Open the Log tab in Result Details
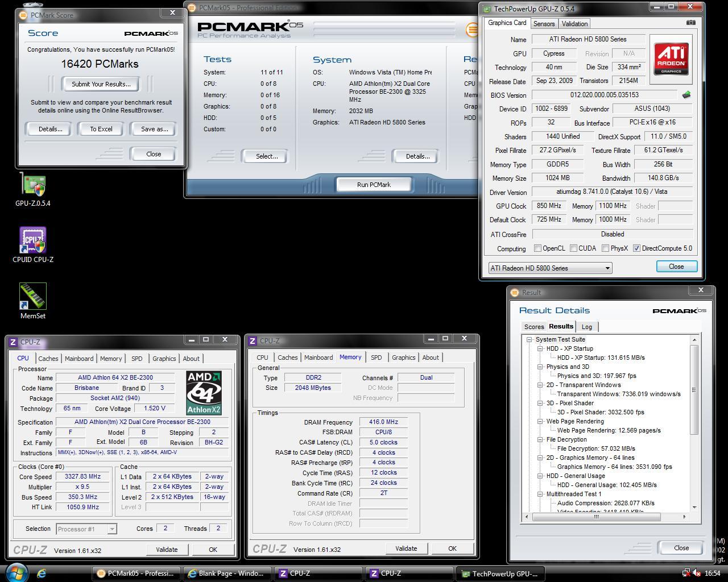The width and height of the screenshot is (728, 582). click(x=587, y=327)
